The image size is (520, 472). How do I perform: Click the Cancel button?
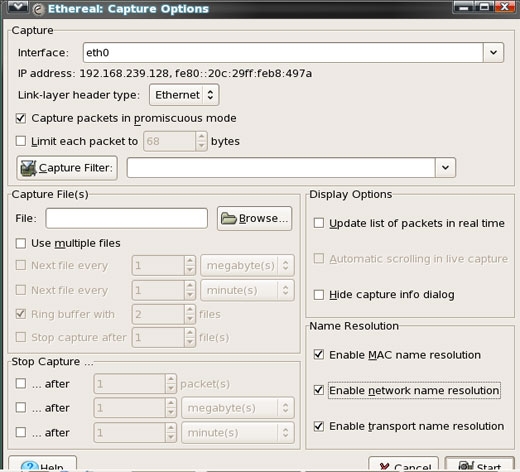(x=403, y=464)
